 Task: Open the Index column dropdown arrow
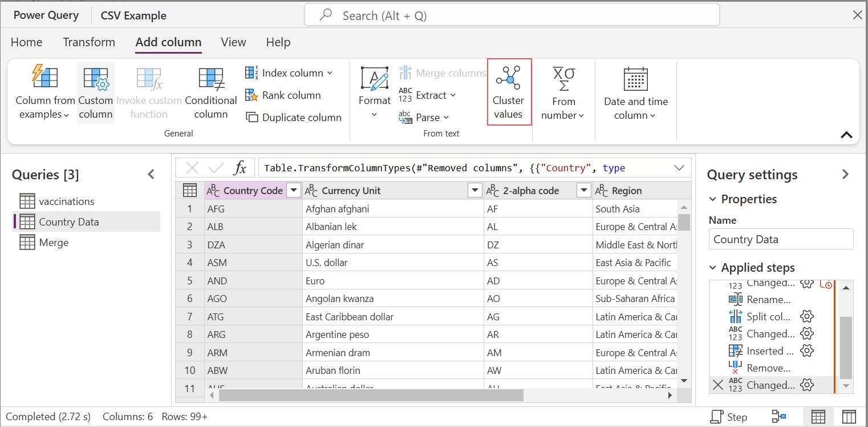[330, 73]
